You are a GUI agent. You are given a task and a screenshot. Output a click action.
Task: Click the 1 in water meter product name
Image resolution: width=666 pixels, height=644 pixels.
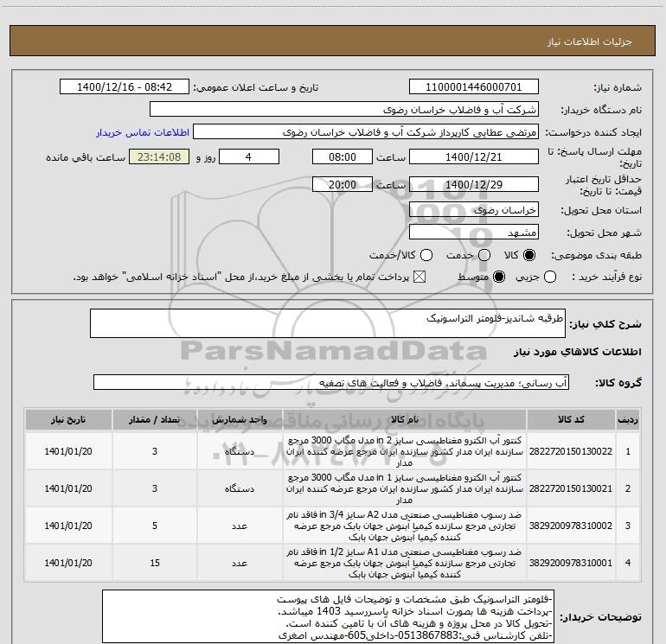click(x=405, y=488)
